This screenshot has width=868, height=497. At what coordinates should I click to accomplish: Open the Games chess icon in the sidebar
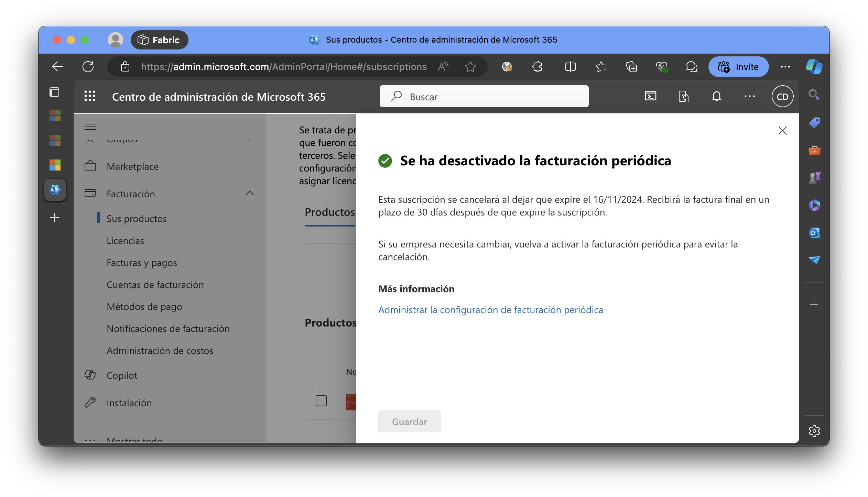[x=814, y=178]
